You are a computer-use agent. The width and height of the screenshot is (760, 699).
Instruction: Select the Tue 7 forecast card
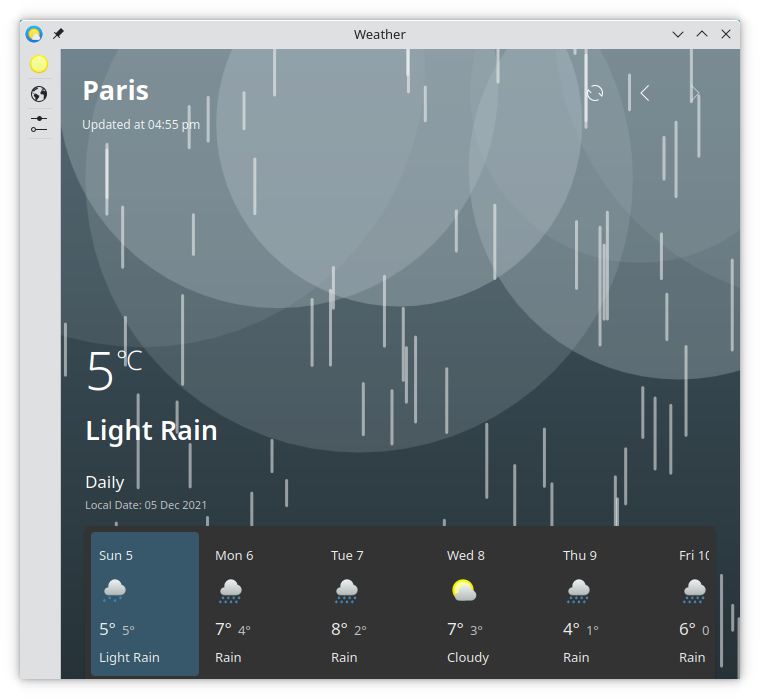[377, 604]
